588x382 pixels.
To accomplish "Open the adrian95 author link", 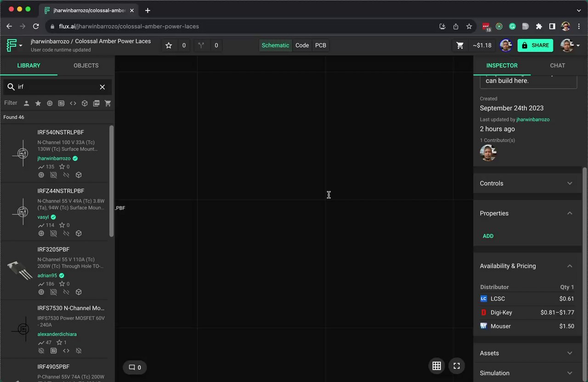I will (x=47, y=275).
